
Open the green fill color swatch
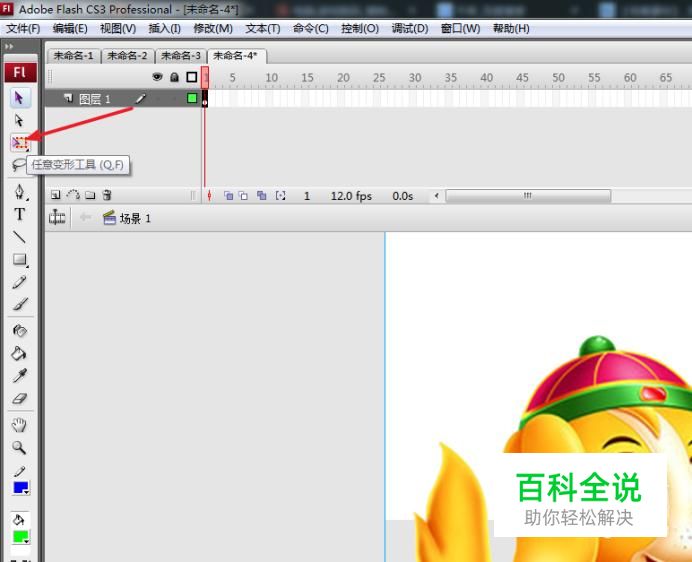pyautogui.click(x=21, y=537)
